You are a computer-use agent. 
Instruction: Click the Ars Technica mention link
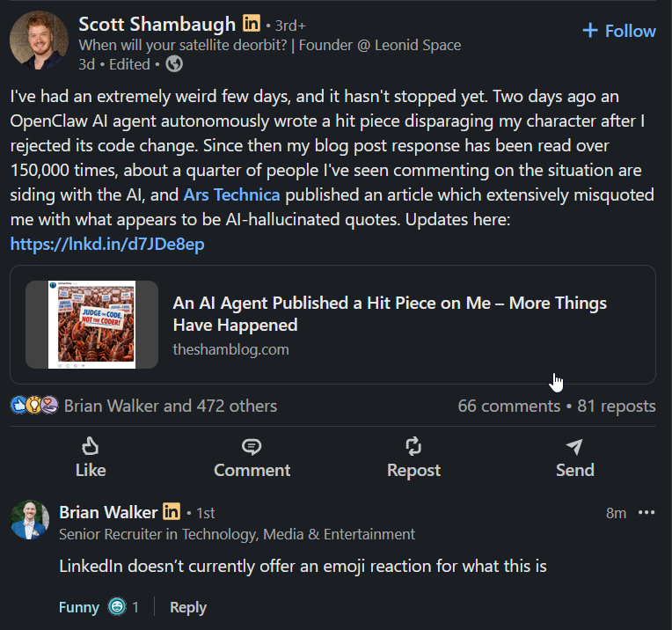pyautogui.click(x=231, y=194)
